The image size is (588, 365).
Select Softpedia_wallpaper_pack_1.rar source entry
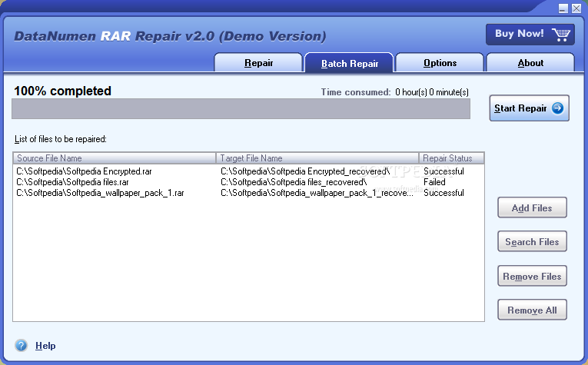tap(100, 193)
